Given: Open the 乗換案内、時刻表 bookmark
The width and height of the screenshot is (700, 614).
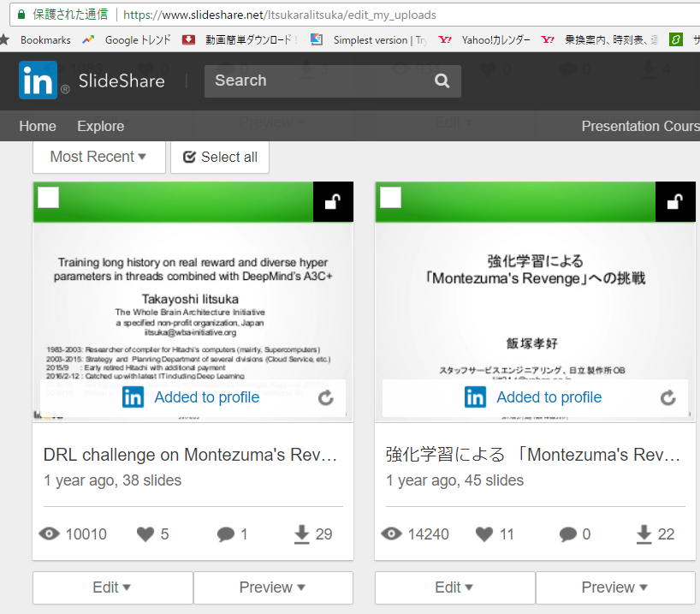Looking at the screenshot, I should click(600, 39).
